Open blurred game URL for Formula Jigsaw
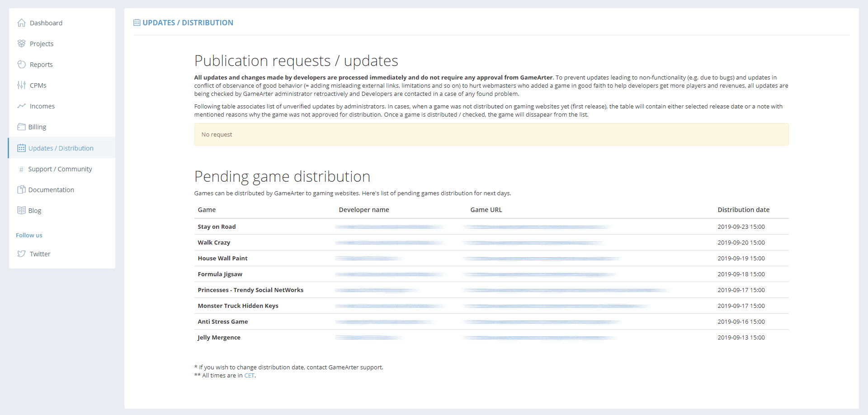 [540, 274]
